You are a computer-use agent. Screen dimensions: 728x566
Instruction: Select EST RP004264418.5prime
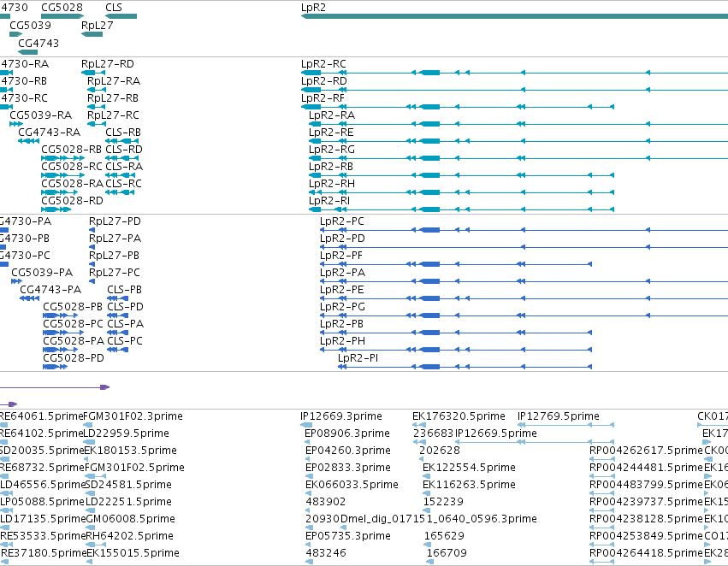tap(646, 552)
